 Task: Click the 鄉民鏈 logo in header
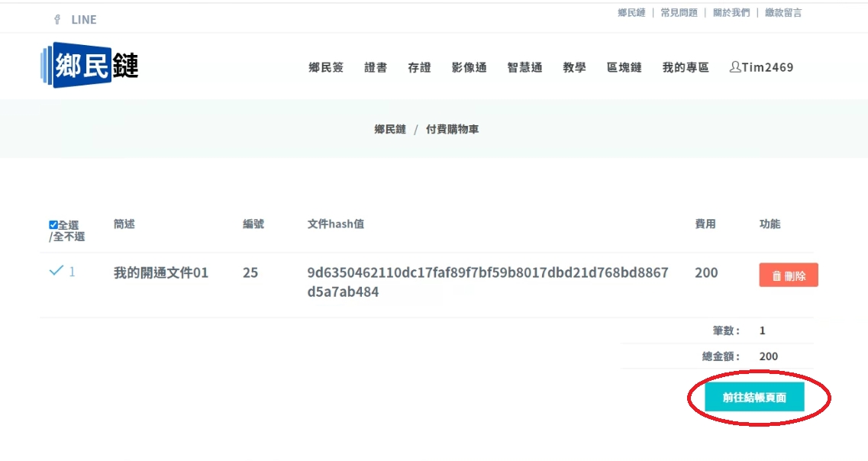pos(89,66)
